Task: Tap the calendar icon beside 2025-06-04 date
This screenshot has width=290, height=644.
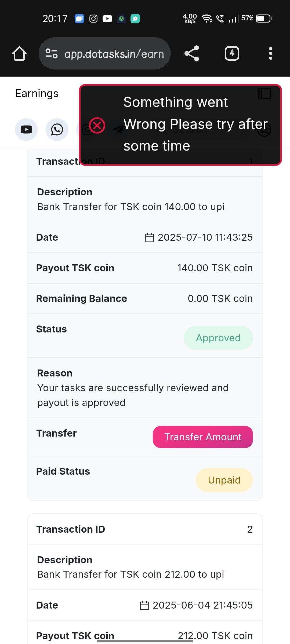Action: click(x=144, y=605)
